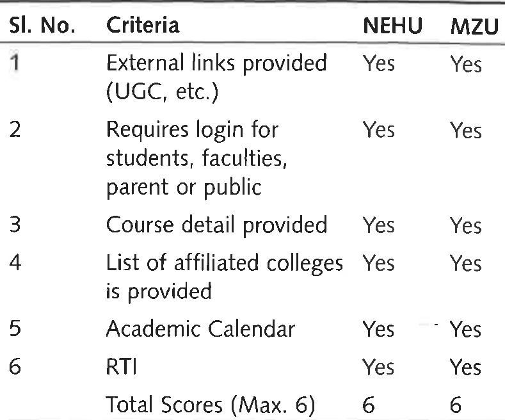
Task: Click MZU's "Yes" for Requires login row
Action: 465,131
